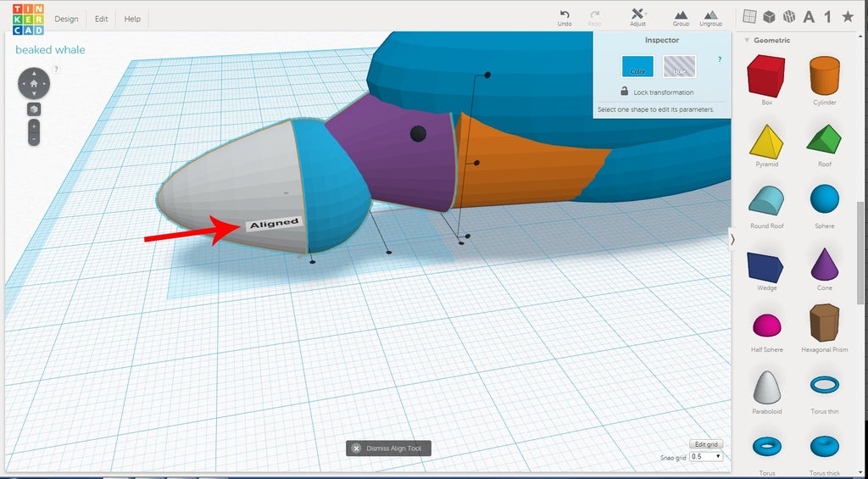868x479 pixels.
Task: Open the striped cube category
Action: pyautogui.click(x=789, y=17)
